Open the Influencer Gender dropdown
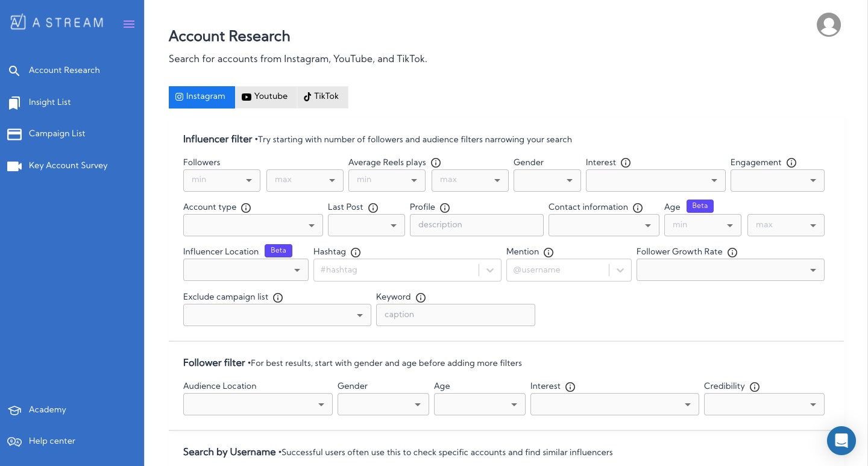 (547, 180)
